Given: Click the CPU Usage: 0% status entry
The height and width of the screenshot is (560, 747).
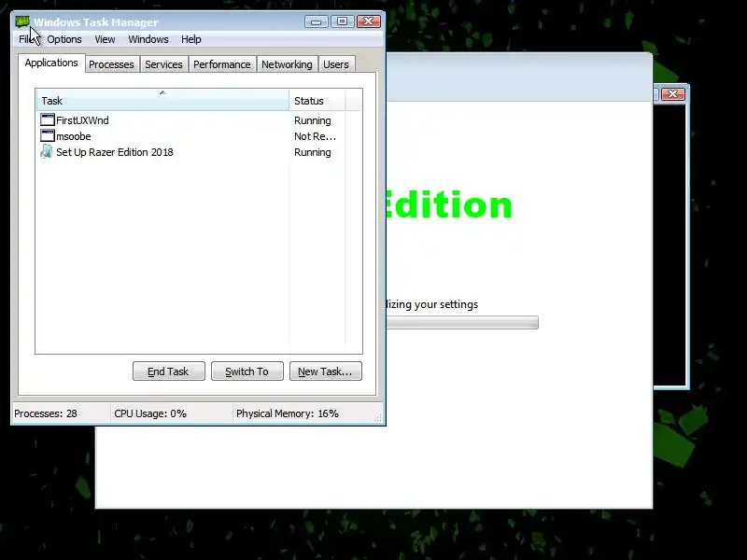Looking at the screenshot, I should pos(150,413).
